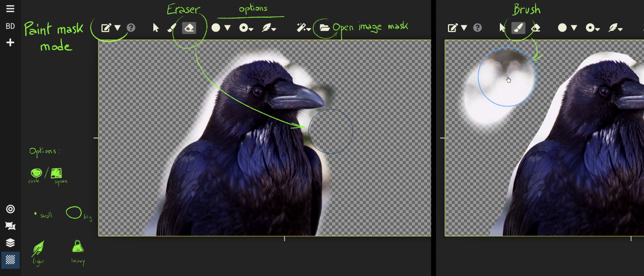Image resolution: width=644 pixels, height=276 pixels.
Task: Select the Brush tool in right toolbar
Action: 518,28
